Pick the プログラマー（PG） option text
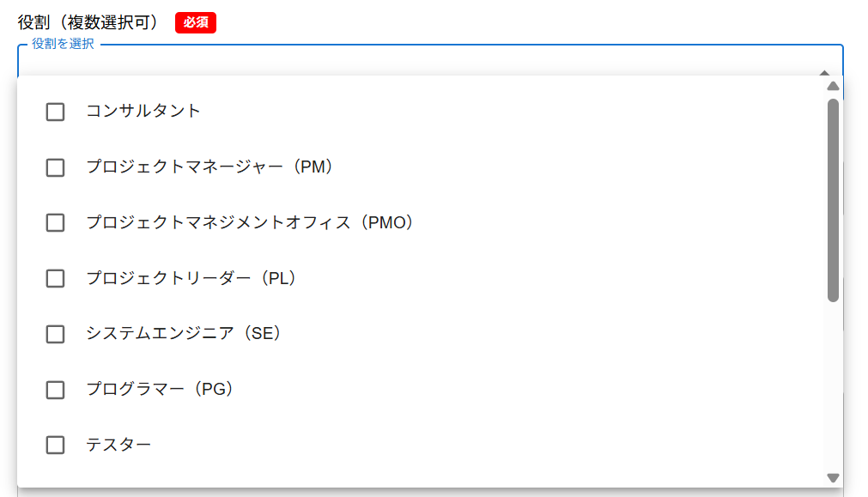Image resolution: width=868 pixels, height=497 pixels. coord(160,389)
